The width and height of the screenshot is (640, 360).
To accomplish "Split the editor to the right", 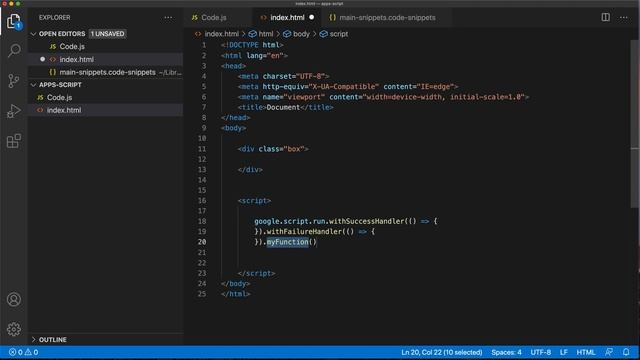I will [x=606, y=18].
